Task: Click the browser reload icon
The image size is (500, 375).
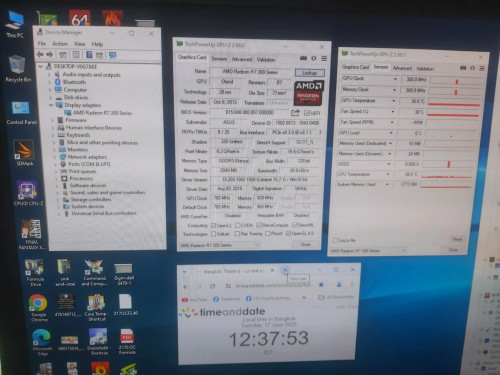Action: coord(212,286)
